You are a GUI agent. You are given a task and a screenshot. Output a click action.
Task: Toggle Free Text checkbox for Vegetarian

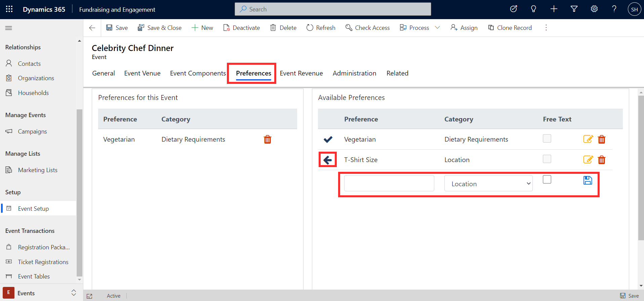coord(547,138)
